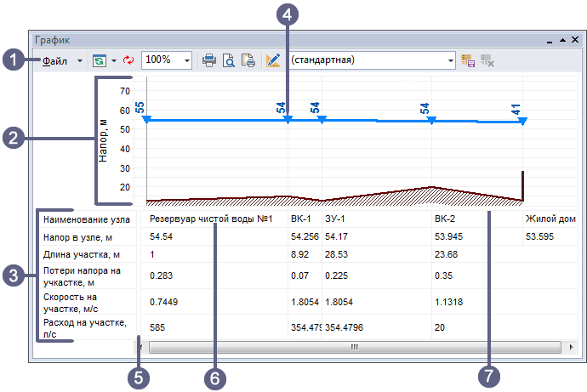Click the save template icon
This screenshot has width=587, height=392.
coord(467,60)
